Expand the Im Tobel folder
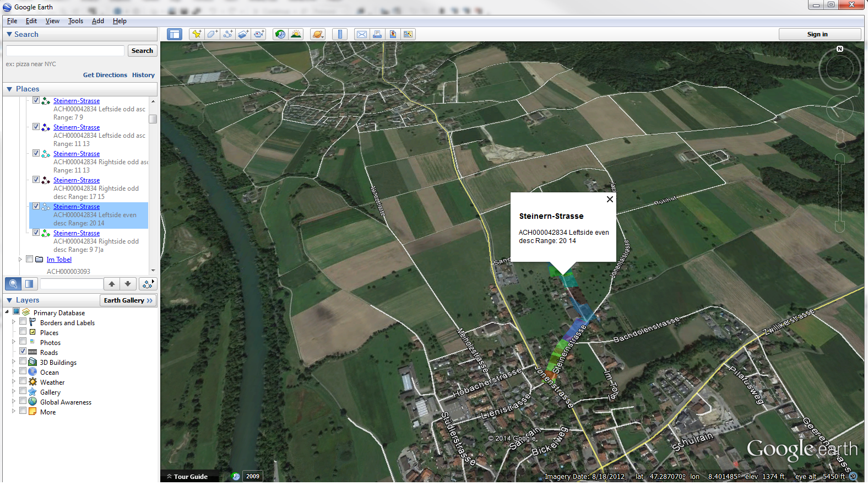 pyautogui.click(x=20, y=259)
